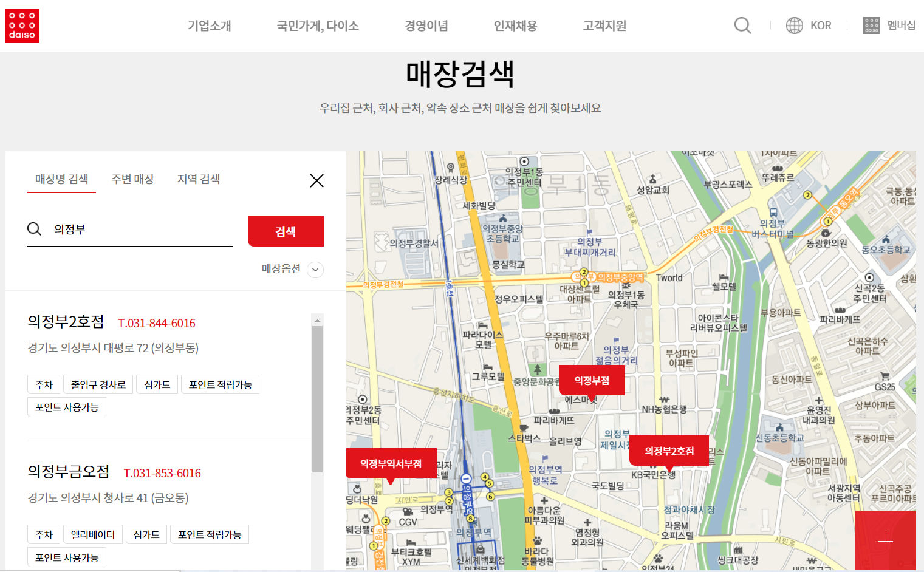Viewport: 924px width, 572px height.
Task: Click the 엘리베이터 tag
Action: (x=93, y=534)
